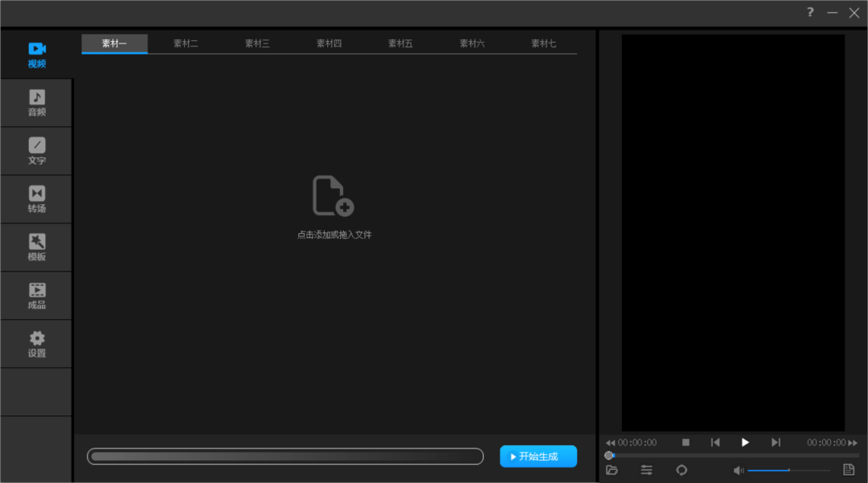Image resolution: width=868 pixels, height=483 pixels.
Task: Open the 模板 templates section
Action: click(x=36, y=248)
